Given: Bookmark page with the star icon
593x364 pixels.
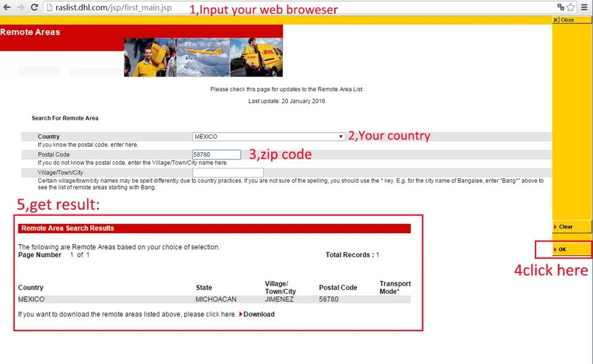Looking at the screenshot, I should click(571, 7).
